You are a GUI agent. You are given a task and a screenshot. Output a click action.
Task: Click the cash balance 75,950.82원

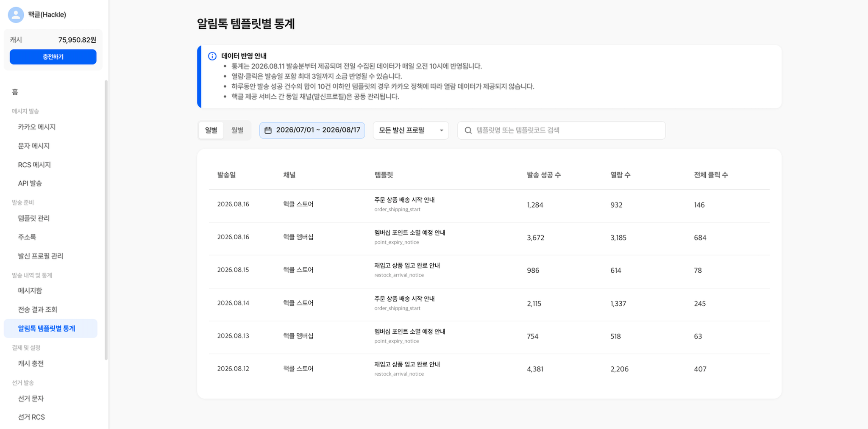(x=77, y=40)
